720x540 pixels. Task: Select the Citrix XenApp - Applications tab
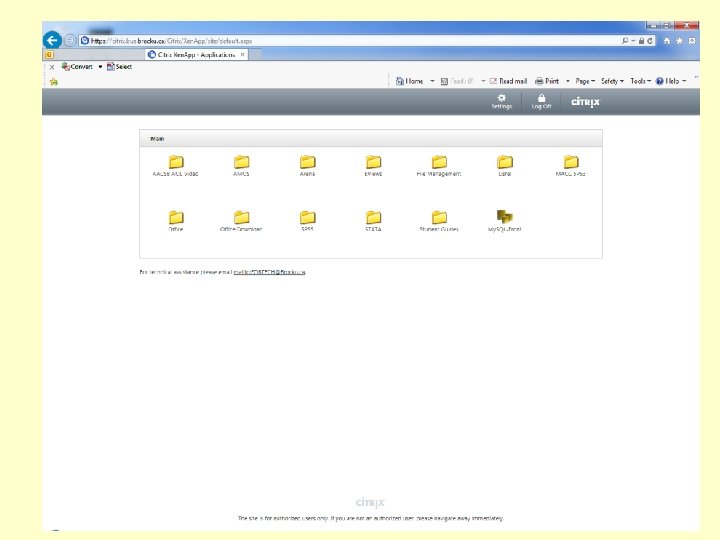pos(197,55)
